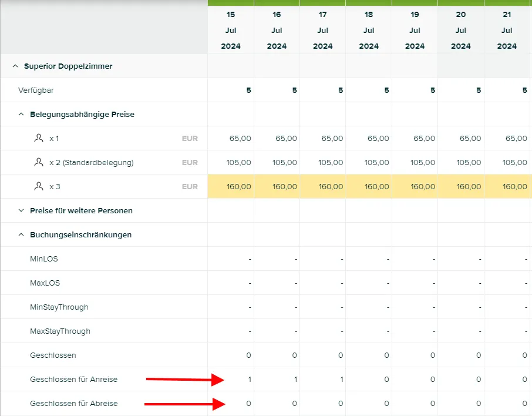Edit highlighted x 3 price 160,00 for 17 Jul
This screenshot has width=532, height=416.
point(322,186)
